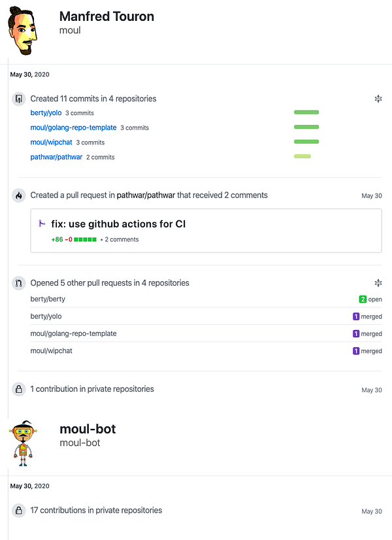The width and height of the screenshot is (392, 540).
Task: Collapse the Opened 5 other pull requests section
Action: coord(378,283)
